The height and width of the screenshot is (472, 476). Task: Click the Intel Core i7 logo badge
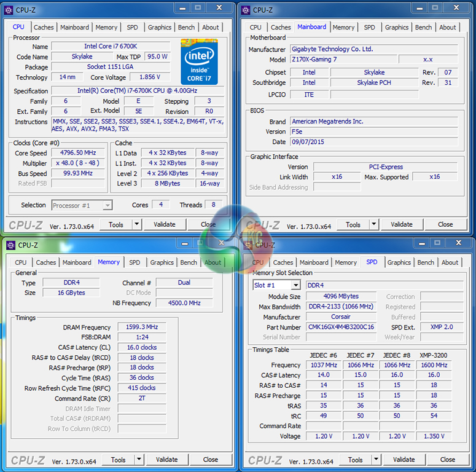pos(199,61)
